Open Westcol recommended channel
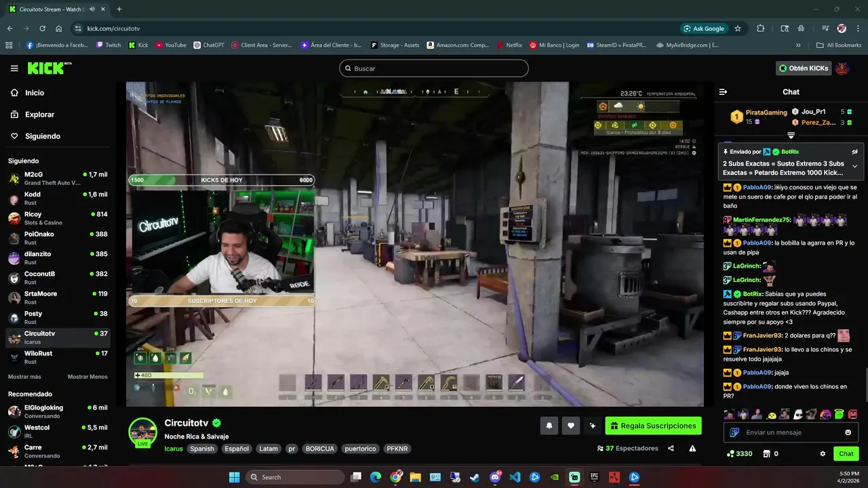 point(58,431)
